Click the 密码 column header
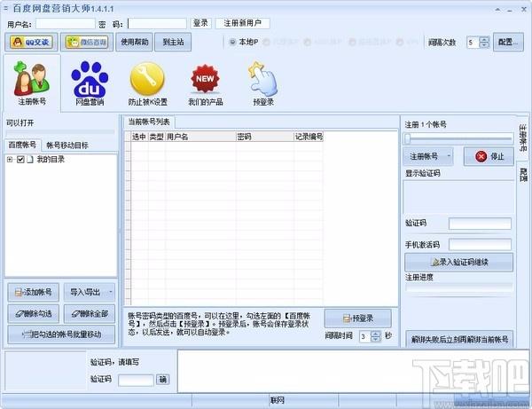The height and width of the screenshot is (409, 532). coord(264,137)
